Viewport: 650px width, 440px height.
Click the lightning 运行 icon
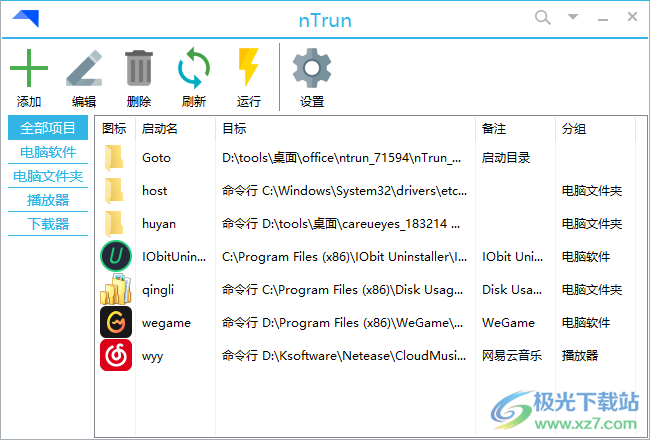(x=248, y=68)
